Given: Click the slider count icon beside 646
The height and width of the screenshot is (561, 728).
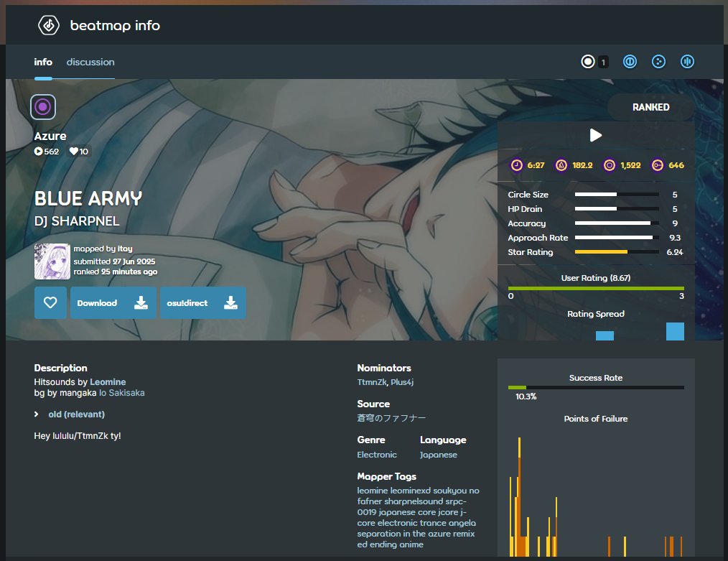Looking at the screenshot, I should 658,165.
